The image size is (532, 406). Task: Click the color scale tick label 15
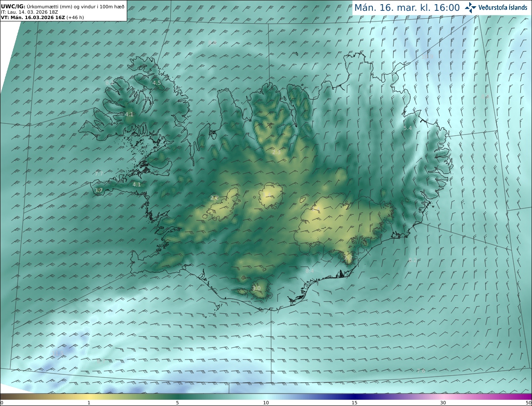355,403
